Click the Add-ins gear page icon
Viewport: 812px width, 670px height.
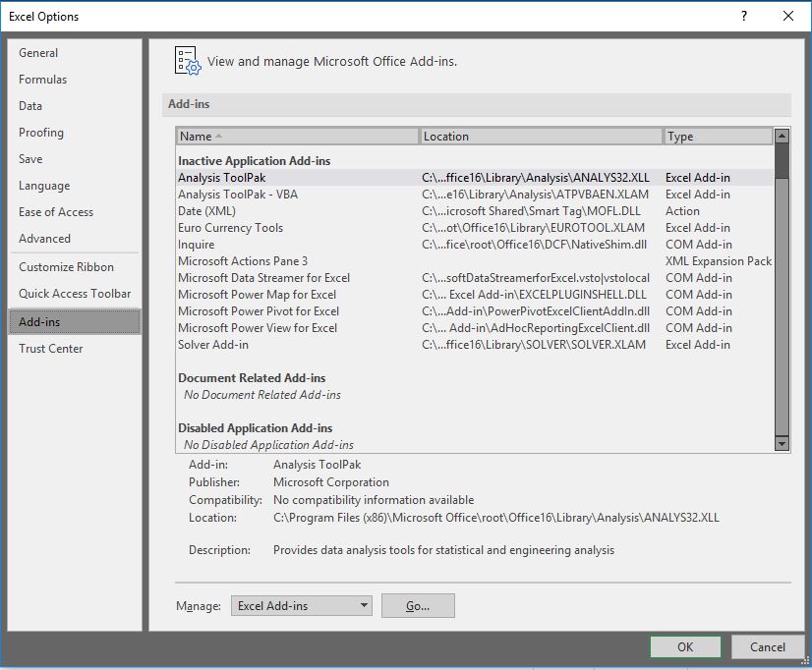click(188, 61)
